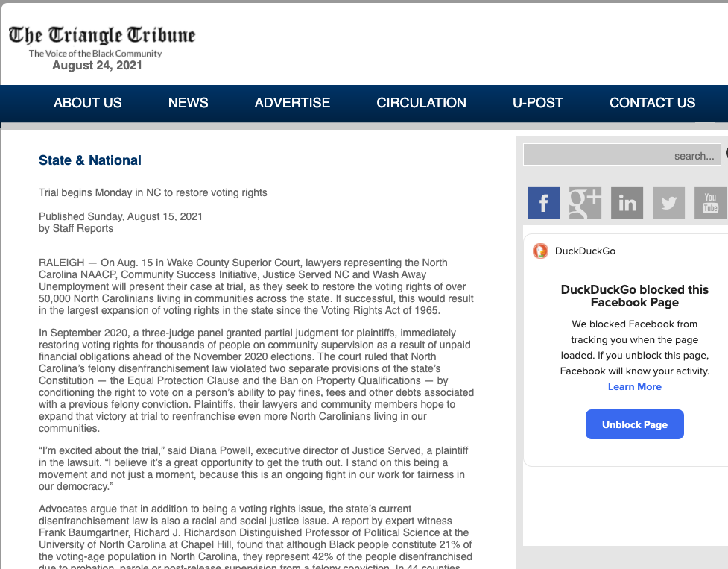Click the paragraph starting 'Advocates argue'
Viewport: 728px width, 569px height.
coord(256,538)
